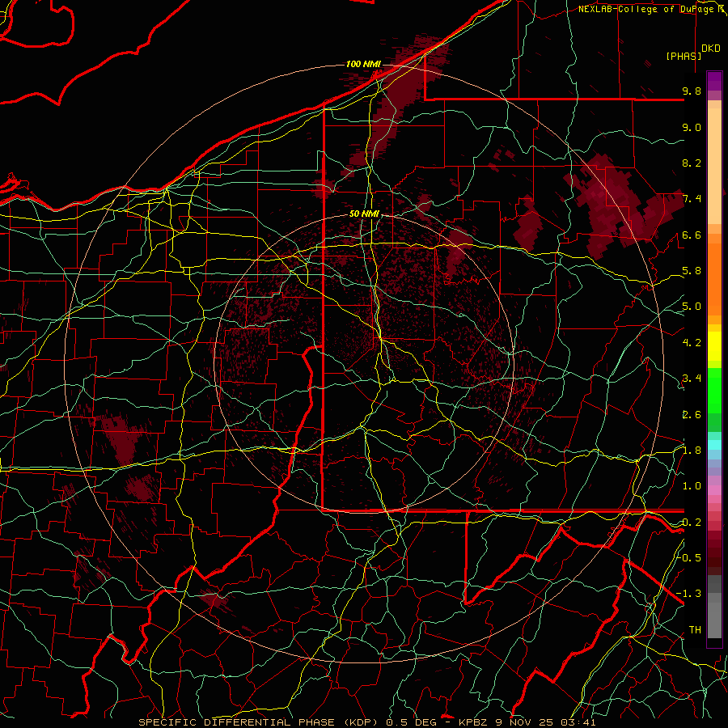Click the 5.0 value on the color scale
Screen dimensions: 728x728
(692, 307)
